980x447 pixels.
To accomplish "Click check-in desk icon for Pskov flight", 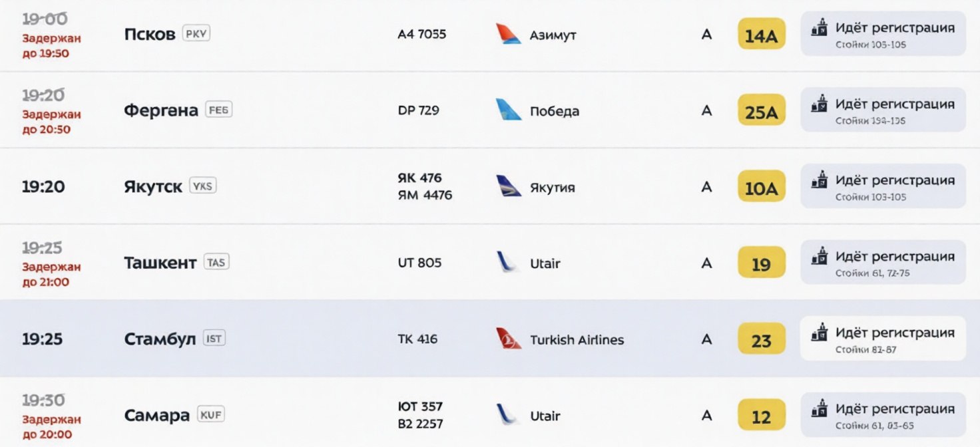I will pyautogui.click(x=820, y=29).
